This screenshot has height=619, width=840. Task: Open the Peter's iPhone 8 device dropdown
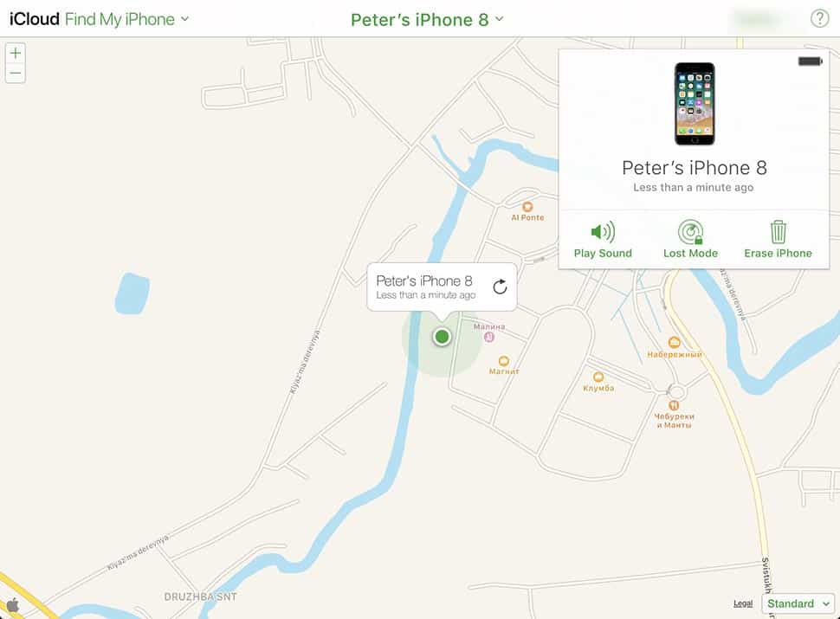coord(427,20)
